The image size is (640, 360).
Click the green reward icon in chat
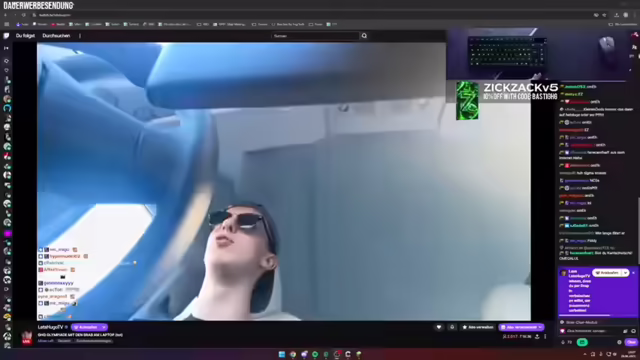(x=582, y=342)
